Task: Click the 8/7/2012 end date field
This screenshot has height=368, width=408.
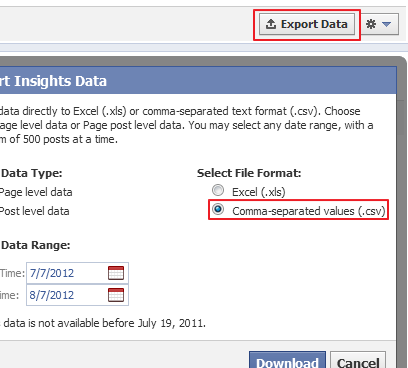Action: [77, 295]
